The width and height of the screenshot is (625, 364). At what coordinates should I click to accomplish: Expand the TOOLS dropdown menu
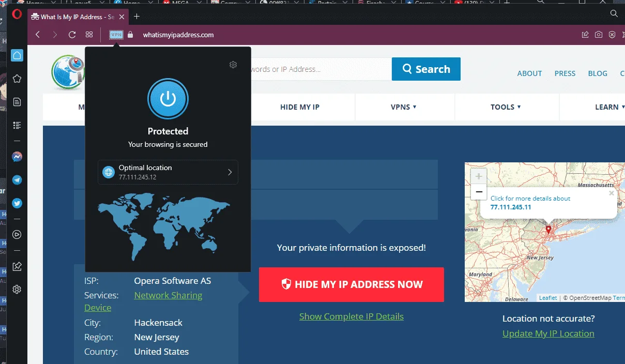506,107
